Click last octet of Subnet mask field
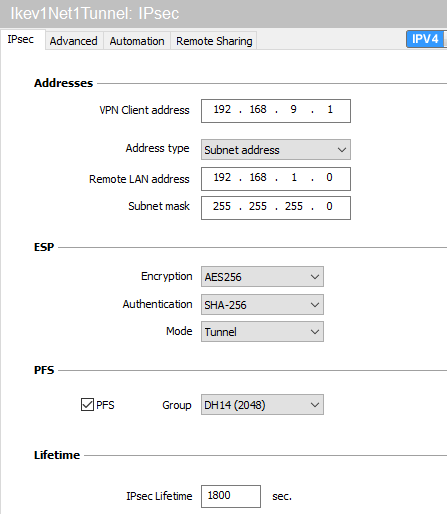Screen dimensions: 447x514 (x=330, y=207)
